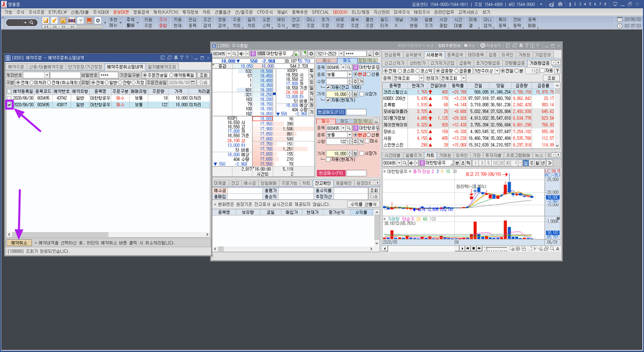644x352 pixels.
Task: Toggle checkbox for reservation number 43817 row
Action: tap(9, 105)
